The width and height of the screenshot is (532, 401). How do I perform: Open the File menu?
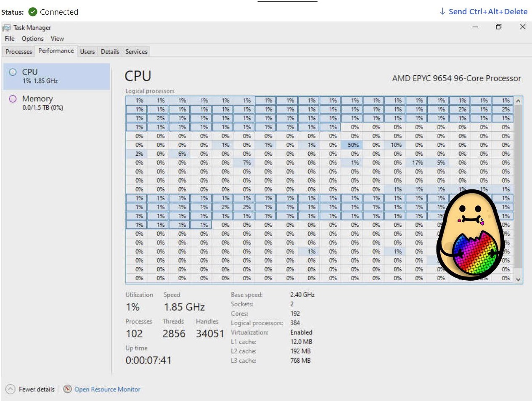coord(9,38)
